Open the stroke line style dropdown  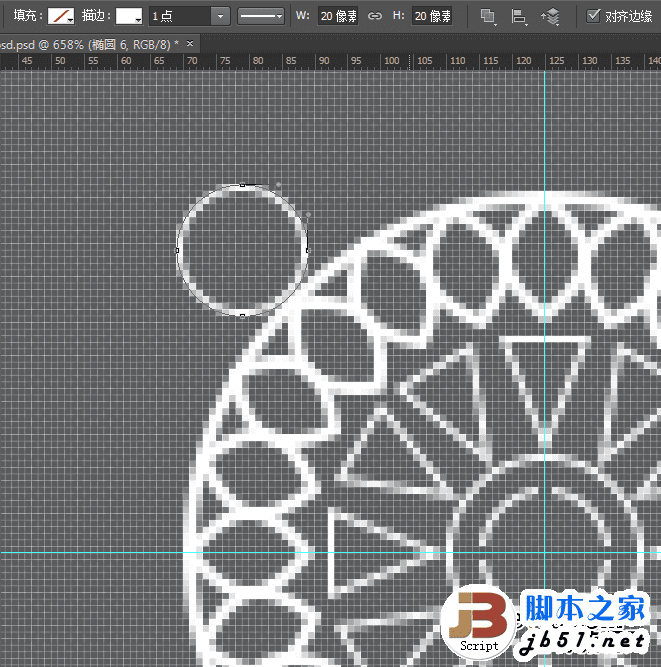point(261,17)
